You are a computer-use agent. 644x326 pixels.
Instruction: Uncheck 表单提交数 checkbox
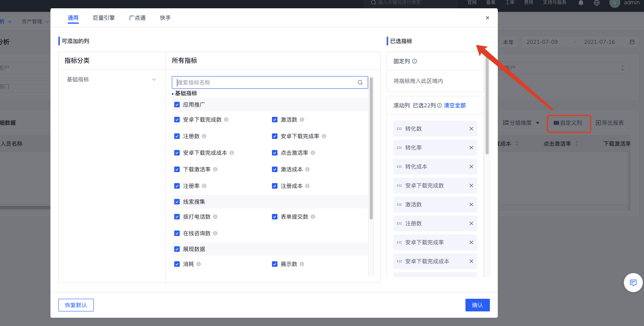(x=275, y=217)
